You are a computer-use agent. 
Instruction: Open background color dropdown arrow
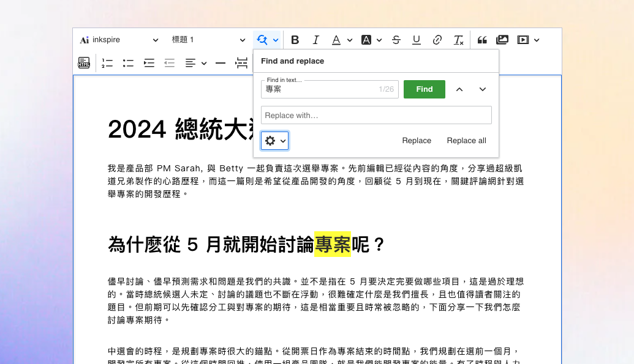click(x=379, y=40)
